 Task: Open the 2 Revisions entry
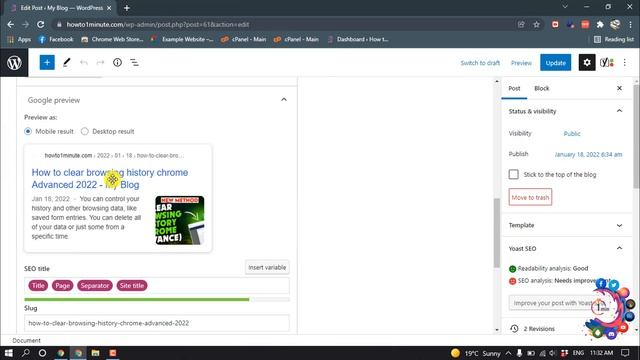[x=539, y=329]
